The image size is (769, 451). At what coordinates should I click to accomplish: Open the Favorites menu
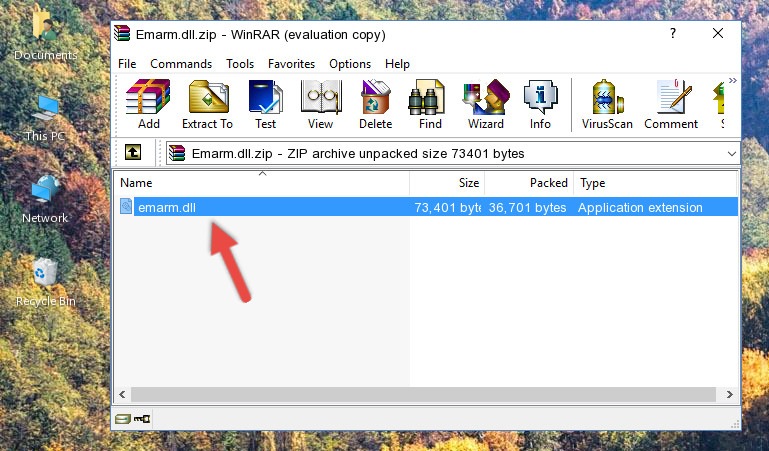(x=291, y=64)
